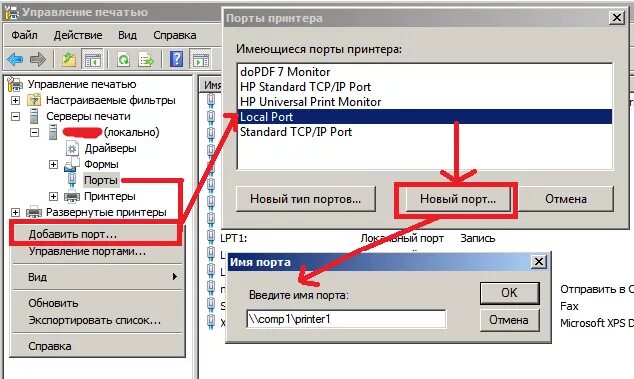Click the Forward arrow toolbar icon
Viewport: 634px width, 379px height.
coord(38,60)
